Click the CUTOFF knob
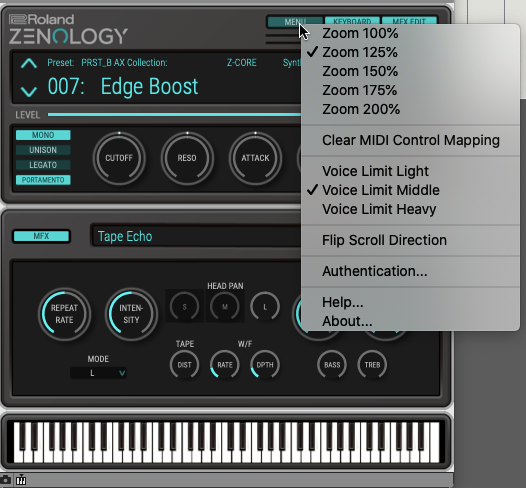 point(119,158)
